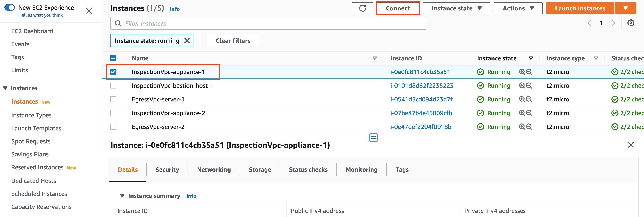Uncheck InspectionVpc-appliance-1 checkbox

(x=113, y=72)
